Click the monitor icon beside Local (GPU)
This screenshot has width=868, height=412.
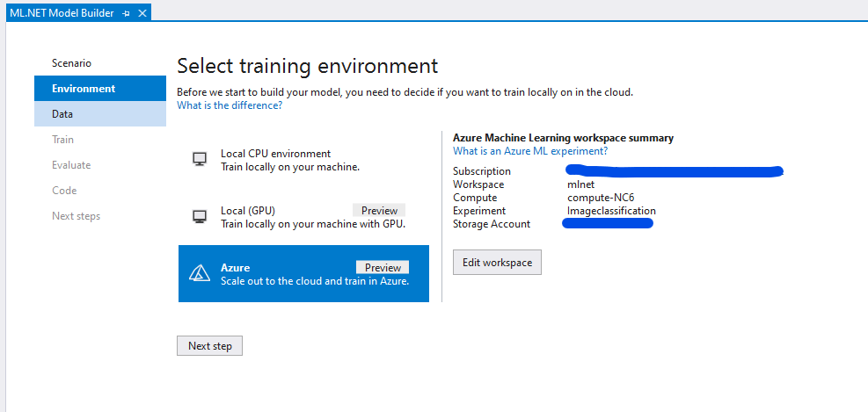pos(200,216)
